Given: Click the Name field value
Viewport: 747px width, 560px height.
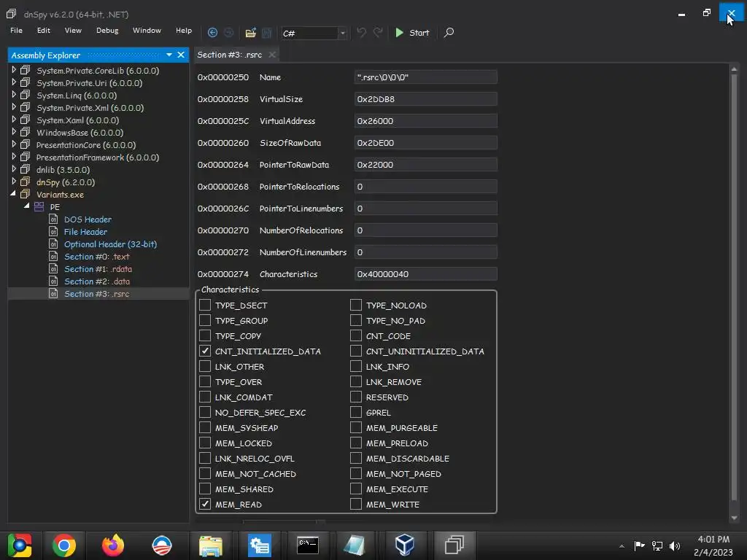Looking at the screenshot, I should coord(425,77).
